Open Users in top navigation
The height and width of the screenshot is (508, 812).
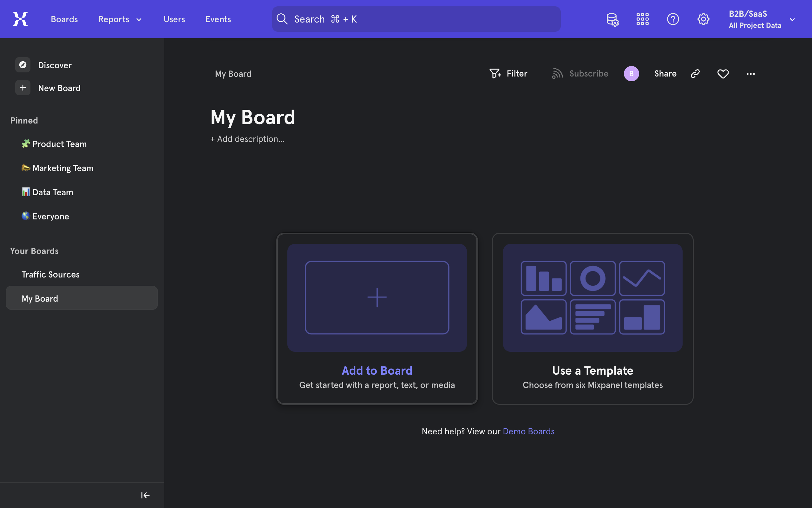174,19
